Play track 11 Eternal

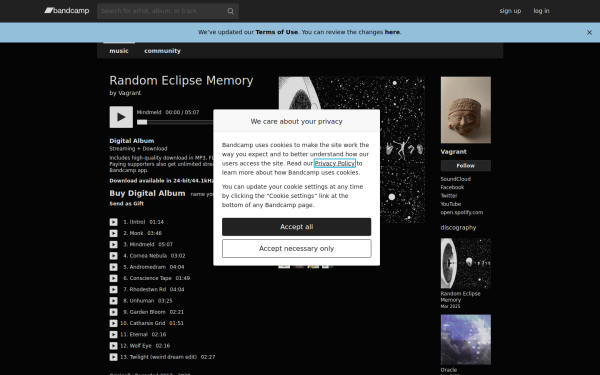pyautogui.click(x=114, y=334)
